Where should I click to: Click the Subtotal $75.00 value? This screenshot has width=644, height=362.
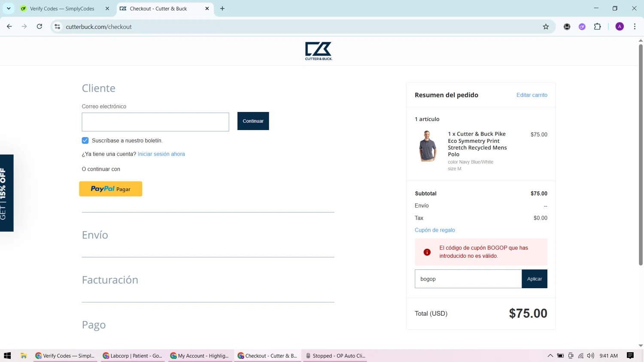coord(539,193)
